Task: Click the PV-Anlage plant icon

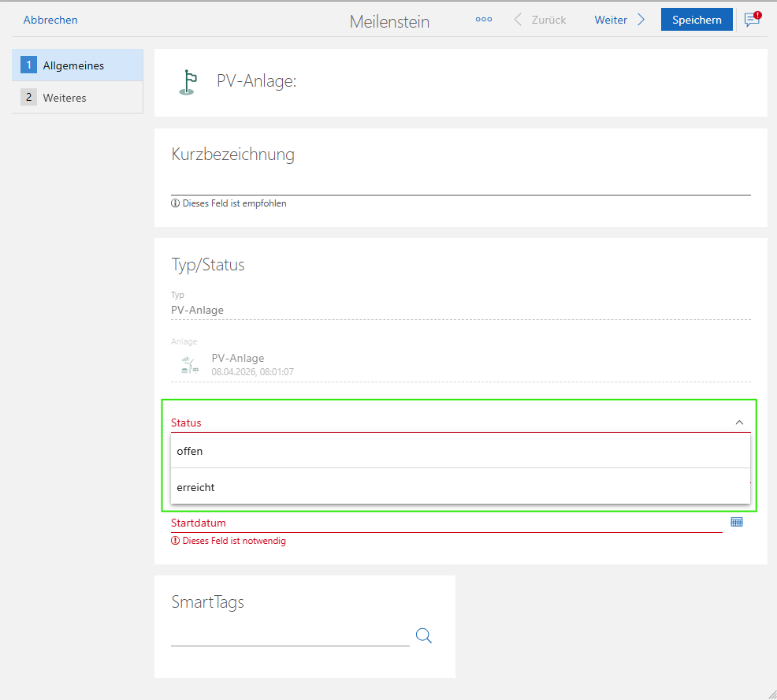Action: pyautogui.click(x=190, y=365)
